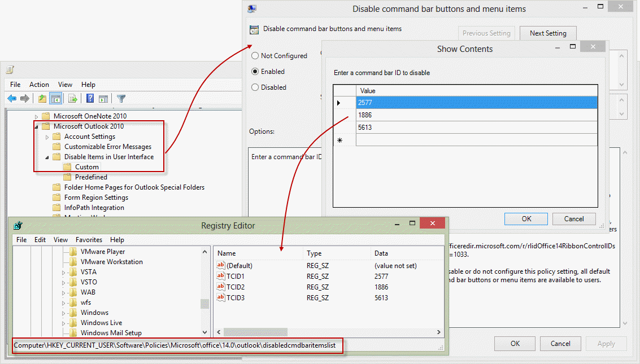The width and height of the screenshot is (640, 364).
Task: Click the Microsoft OneNote 2010 folder icon
Action: 46,116
